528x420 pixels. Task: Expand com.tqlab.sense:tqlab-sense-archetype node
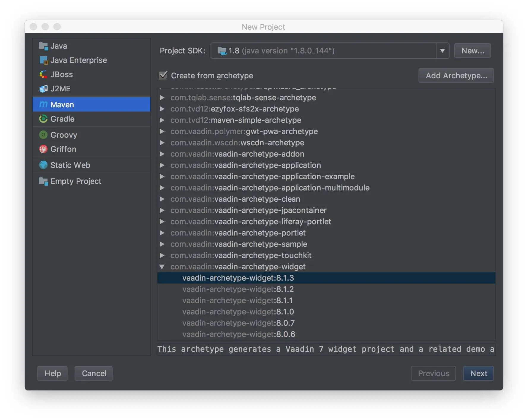[162, 98]
